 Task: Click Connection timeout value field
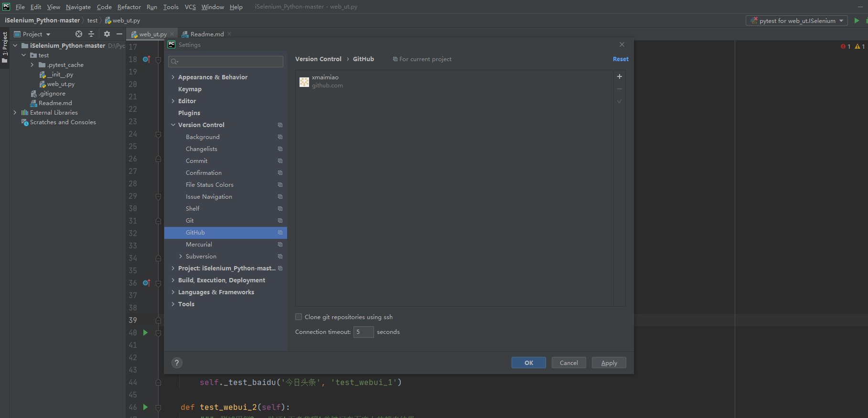coord(364,332)
